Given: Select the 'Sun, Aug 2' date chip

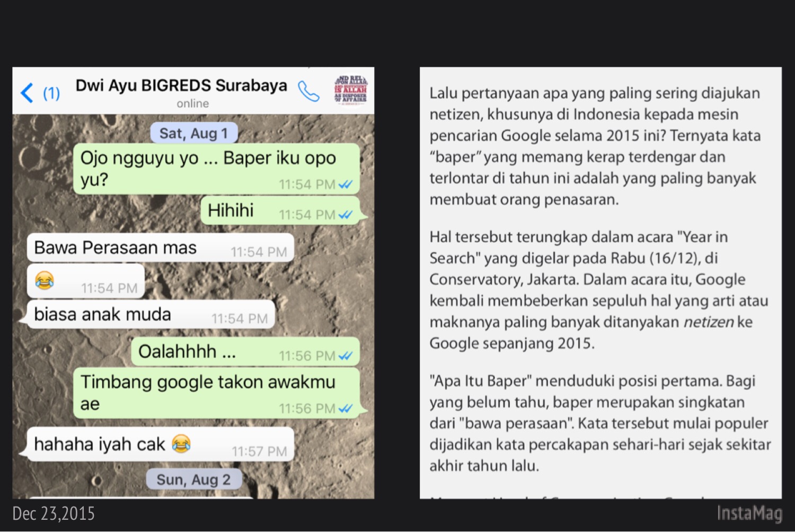Looking at the screenshot, I should [193, 480].
